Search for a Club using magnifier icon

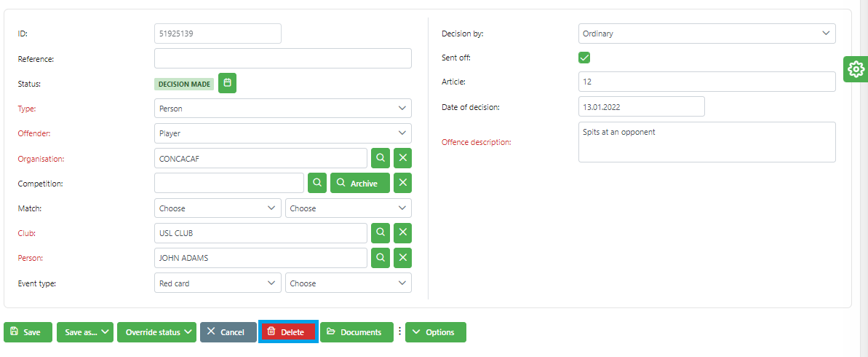(x=378, y=233)
